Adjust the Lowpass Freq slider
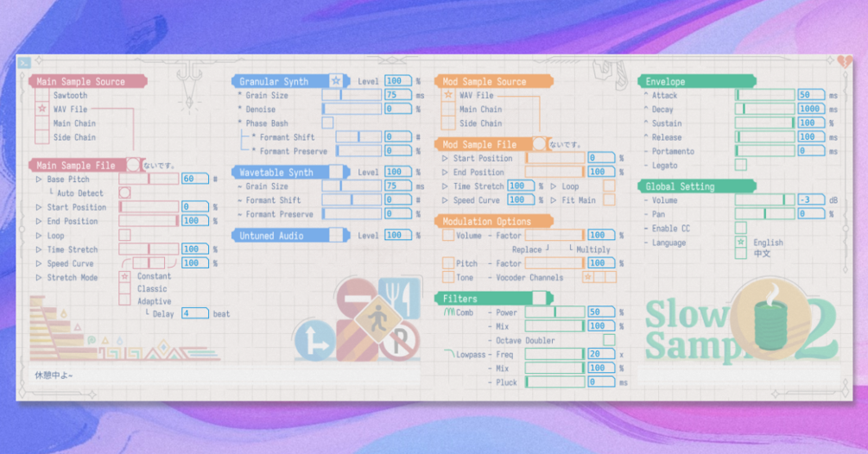The height and width of the screenshot is (454, 868). tap(554, 354)
